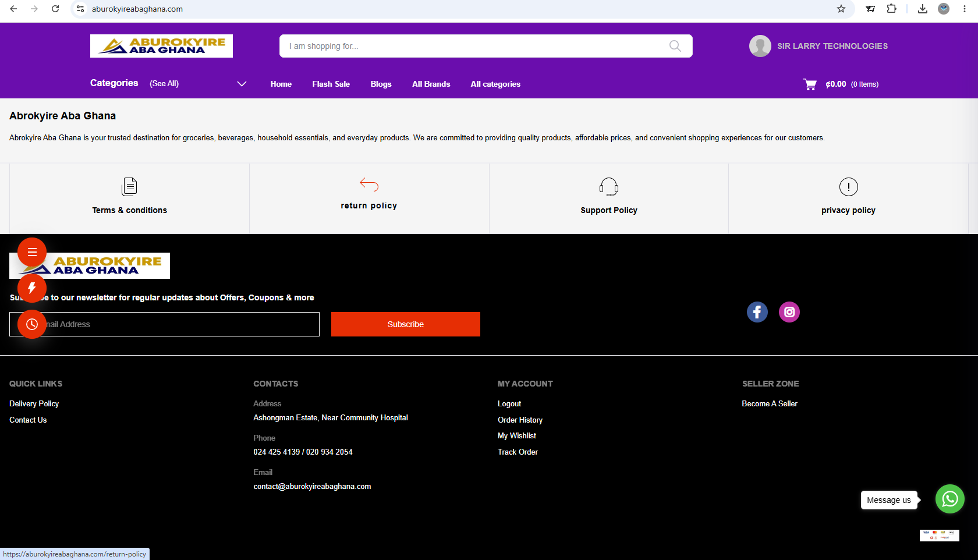Click the media control icon in toolbar

[870, 9]
